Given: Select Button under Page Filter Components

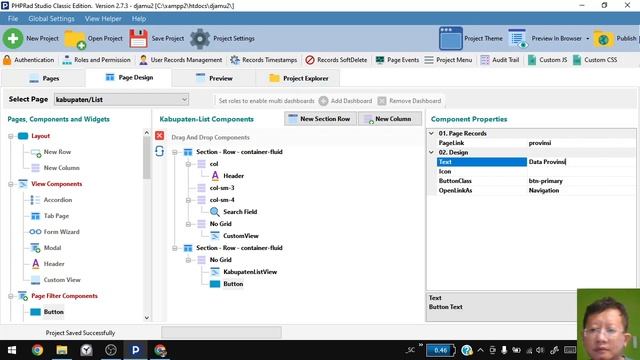Looking at the screenshot, I should pyautogui.click(x=53, y=312).
